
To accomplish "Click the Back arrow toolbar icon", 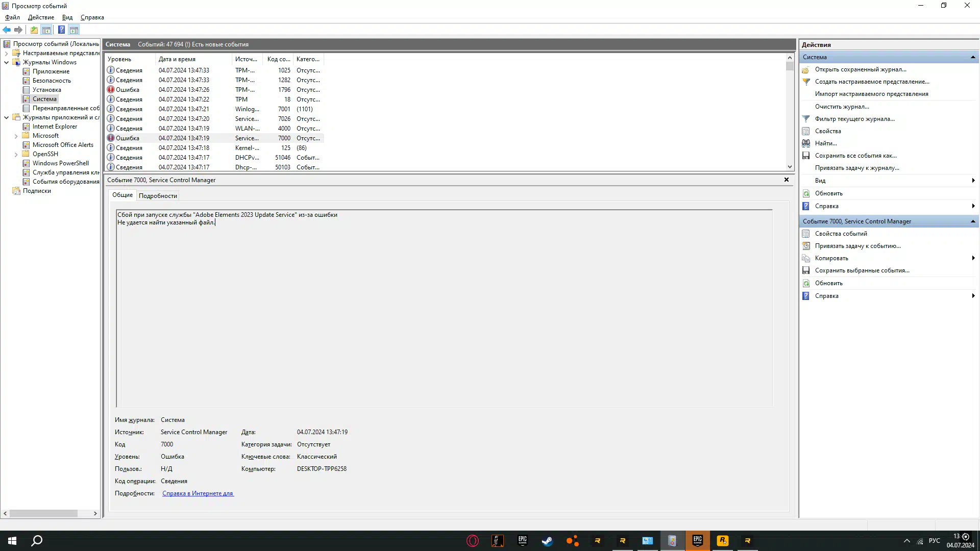I will [7, 30].
